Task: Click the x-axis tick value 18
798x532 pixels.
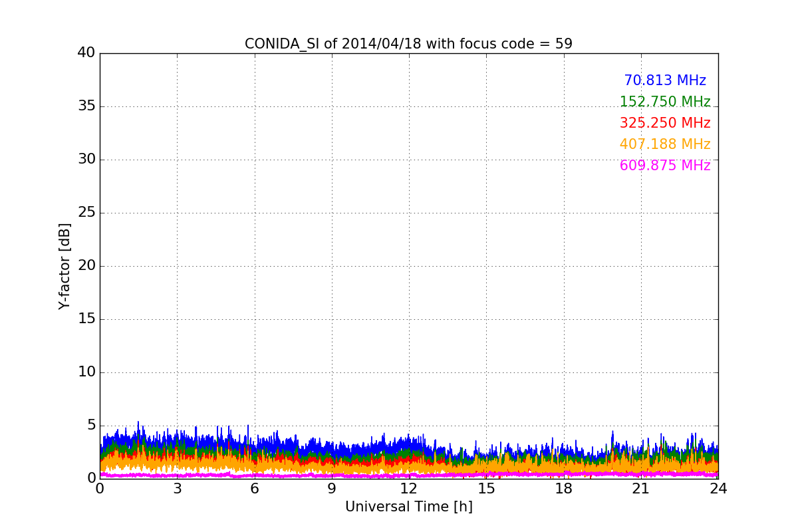Action: [564, 489]
